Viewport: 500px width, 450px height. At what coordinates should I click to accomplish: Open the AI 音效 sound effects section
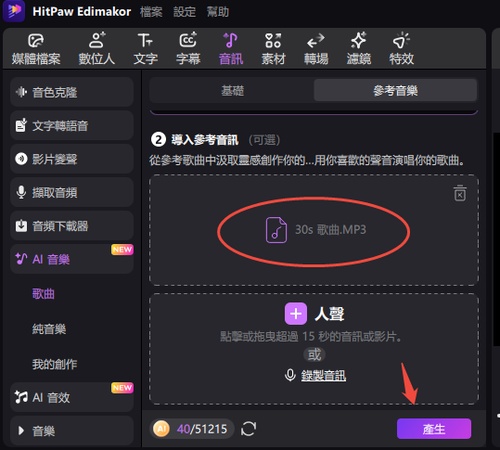(72, 397)
